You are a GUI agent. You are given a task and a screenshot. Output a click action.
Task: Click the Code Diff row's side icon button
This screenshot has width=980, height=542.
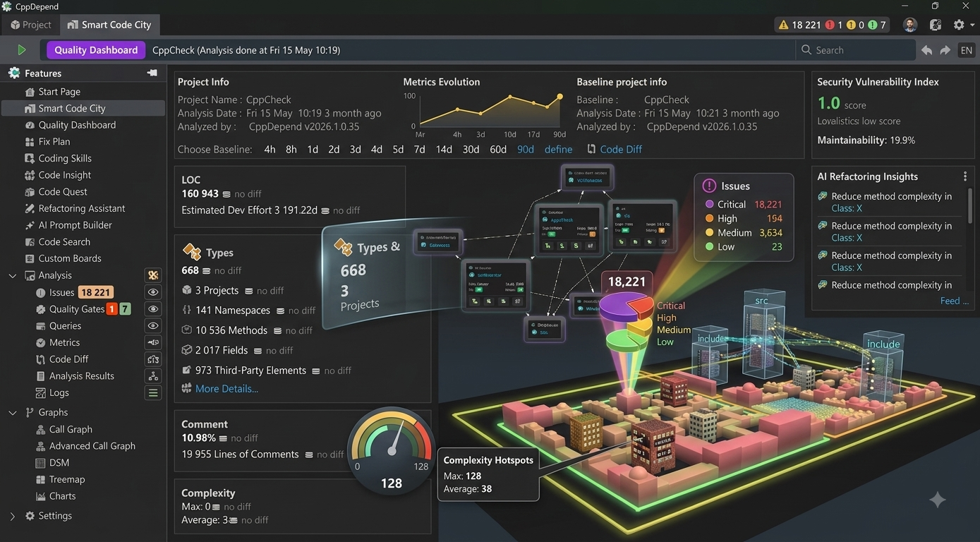click(x=153, y=359)
